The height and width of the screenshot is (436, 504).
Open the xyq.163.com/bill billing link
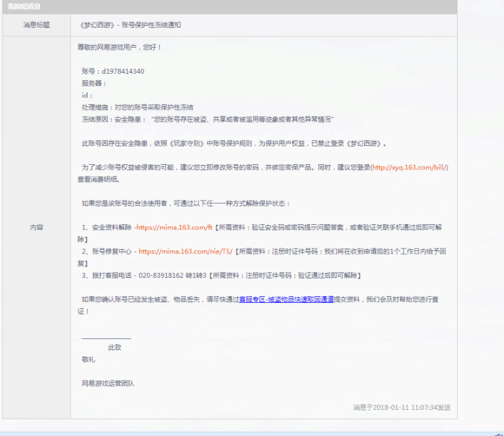click(x=409, y=168)
